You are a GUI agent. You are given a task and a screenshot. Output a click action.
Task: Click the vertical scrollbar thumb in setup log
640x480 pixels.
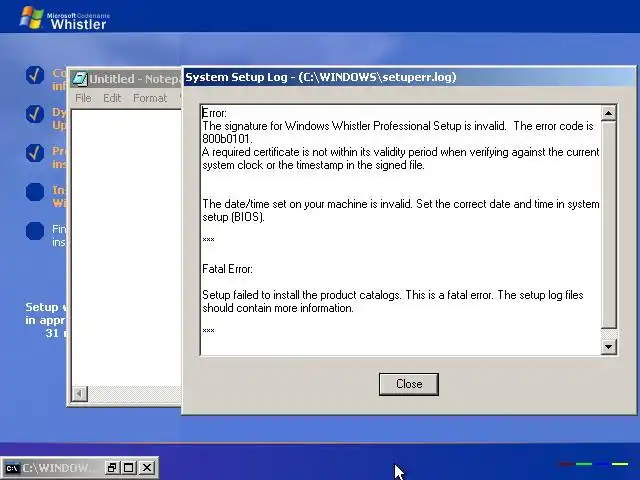click(x=608, y=224)
